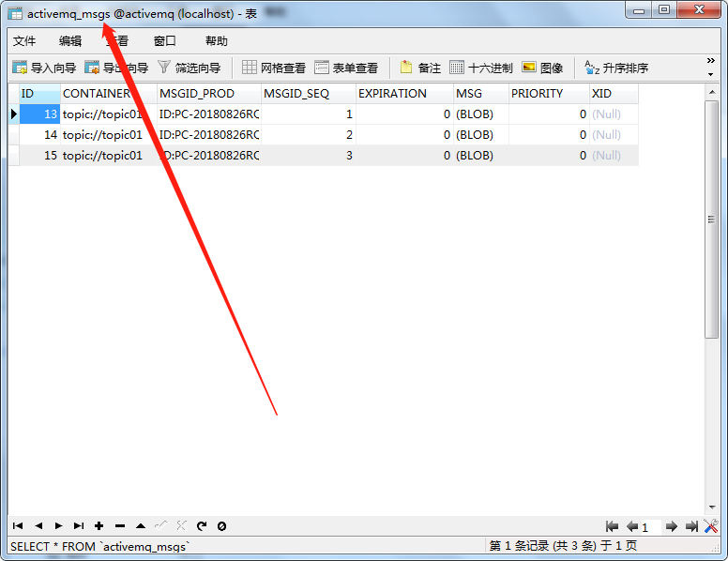Click the CONTAINER column header
Screen dimensions: 728x561
[109, 94]
